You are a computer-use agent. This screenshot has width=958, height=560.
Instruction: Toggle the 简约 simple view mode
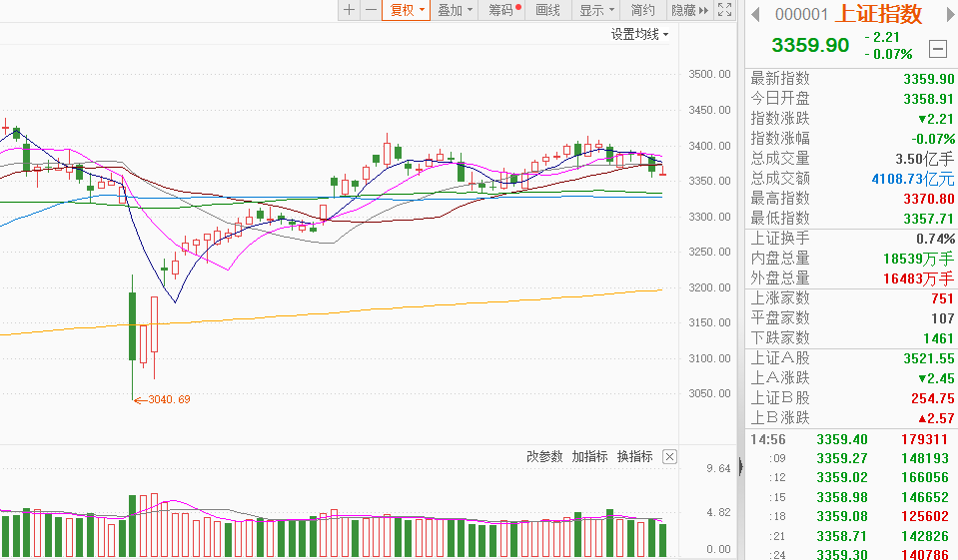click(643, 10)
